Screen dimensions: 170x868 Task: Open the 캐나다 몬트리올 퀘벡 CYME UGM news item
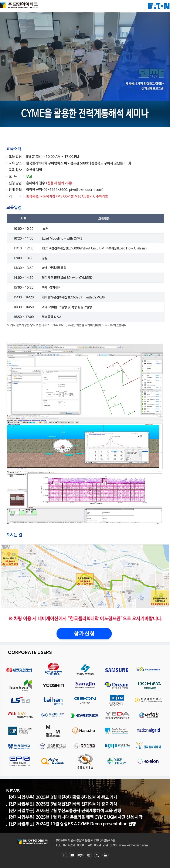pos(76,817)
